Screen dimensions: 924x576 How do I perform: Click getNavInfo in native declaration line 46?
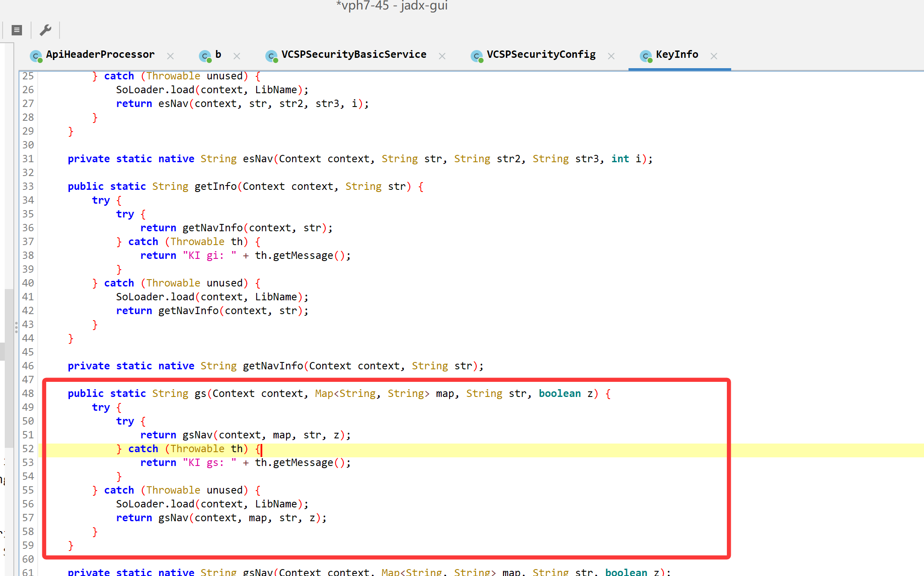click(273, 366)
